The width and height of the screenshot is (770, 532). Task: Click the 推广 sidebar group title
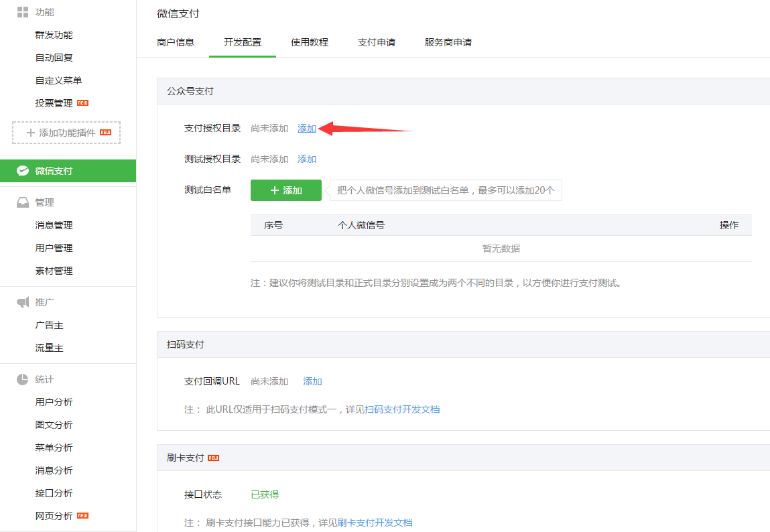[45, 302]
